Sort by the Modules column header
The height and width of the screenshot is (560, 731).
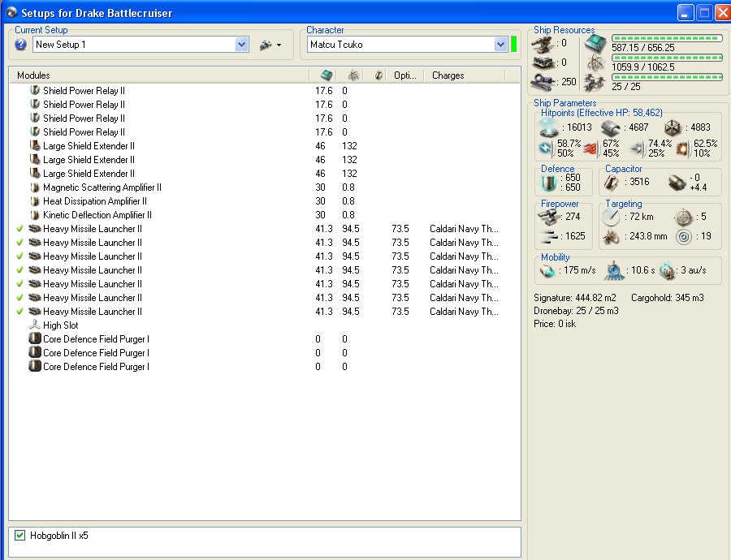point(159,75)
